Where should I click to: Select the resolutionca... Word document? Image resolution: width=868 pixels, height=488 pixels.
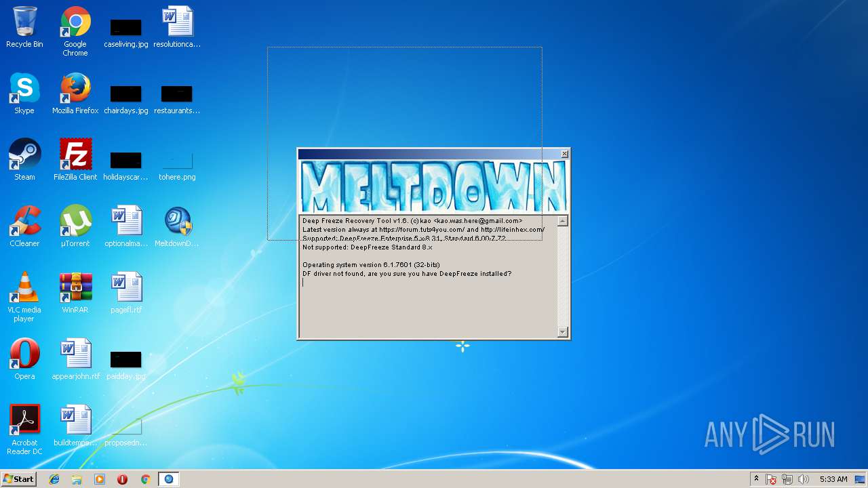click(177, 27)
